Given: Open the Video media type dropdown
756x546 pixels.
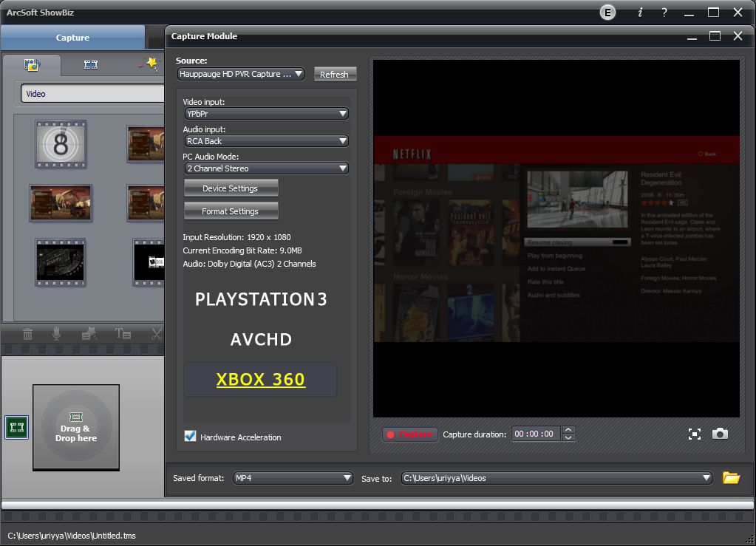Looking at the screenshot, I should click(x=92, y=94).
